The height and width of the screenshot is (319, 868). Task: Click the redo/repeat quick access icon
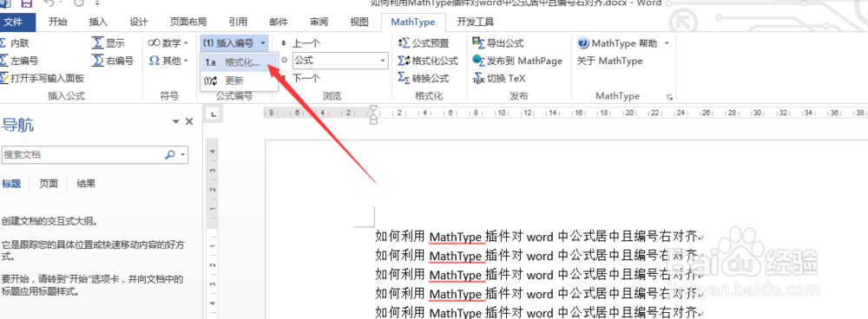tap(79, 3)
